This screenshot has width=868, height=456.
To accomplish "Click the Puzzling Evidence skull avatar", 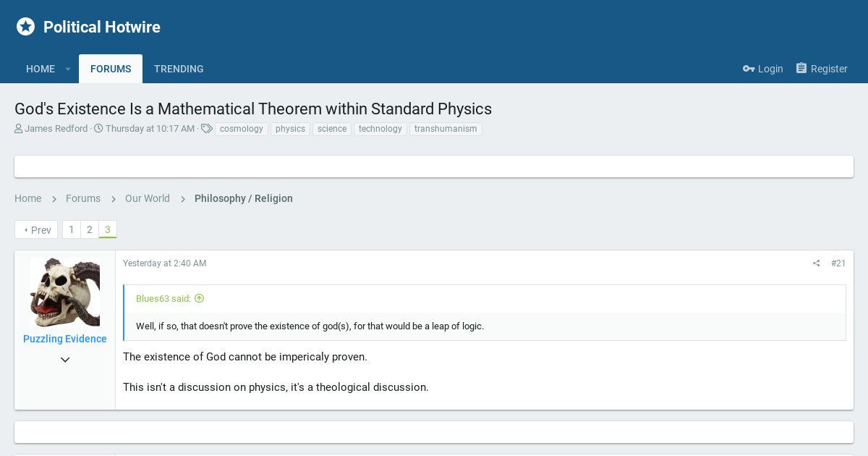I will 65,292.
